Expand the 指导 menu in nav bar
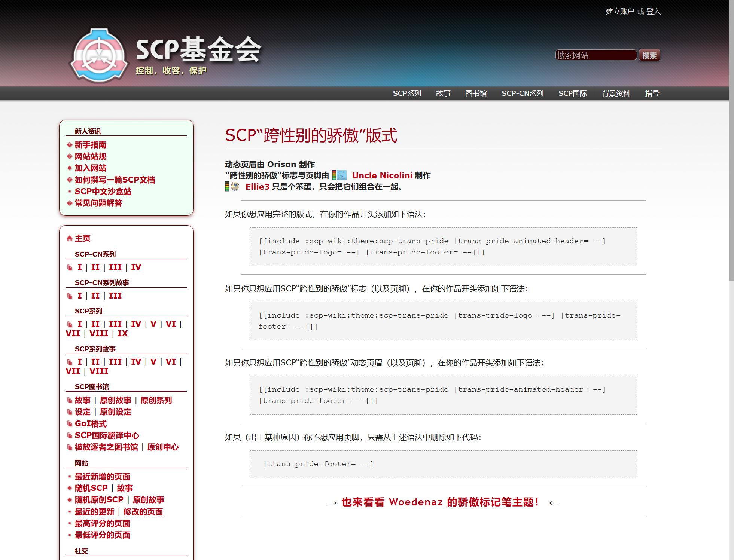 tap(652, 93)
